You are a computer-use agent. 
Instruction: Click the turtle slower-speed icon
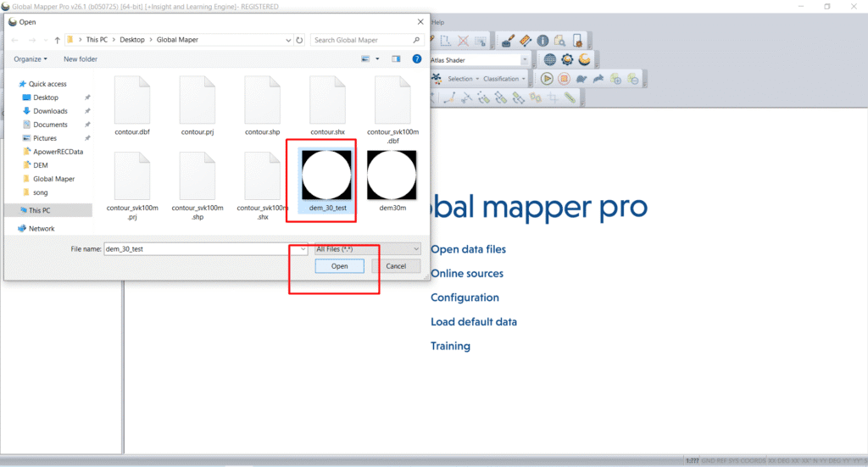581,79
